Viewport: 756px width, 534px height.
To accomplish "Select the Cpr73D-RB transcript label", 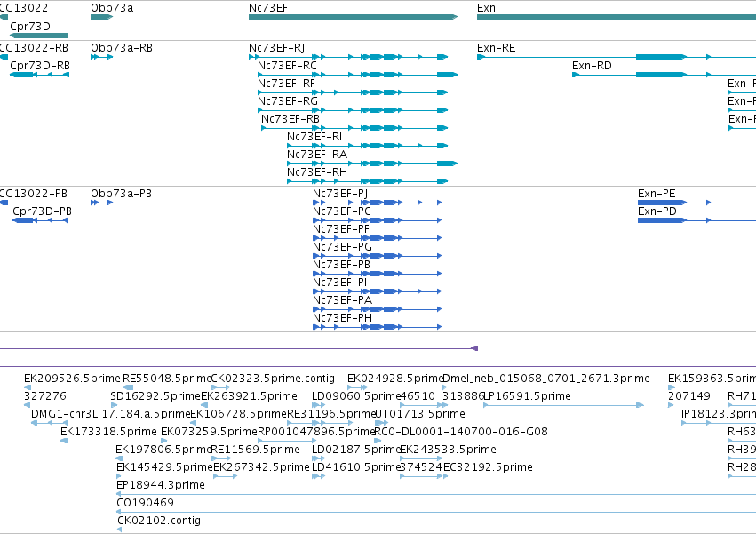I will click(40, 66).
